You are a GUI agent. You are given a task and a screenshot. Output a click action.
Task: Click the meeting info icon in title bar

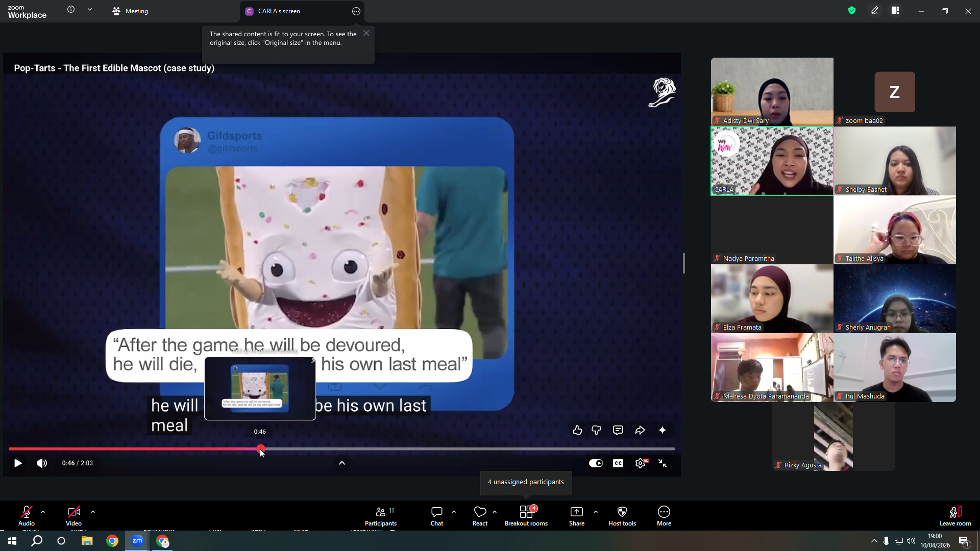[x=71, y=10]
